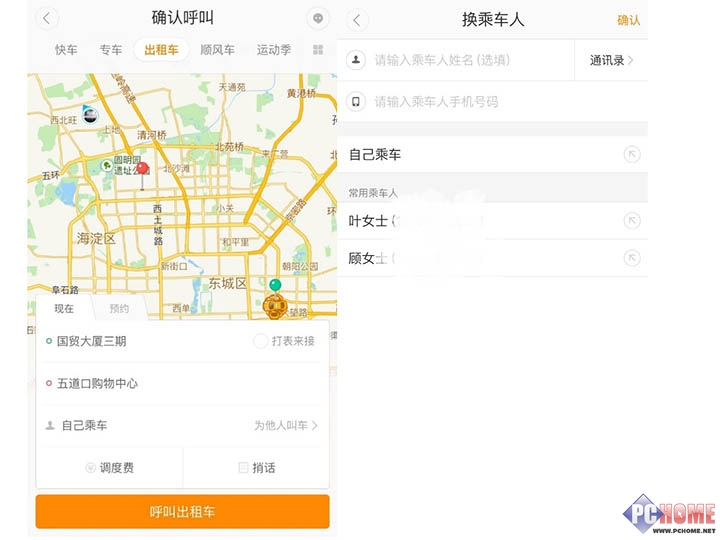The height and width of the screenshot is (540, 720).
Task: Tap the 圆明园遗址公园 park marker
Action: tap(107, 165)
